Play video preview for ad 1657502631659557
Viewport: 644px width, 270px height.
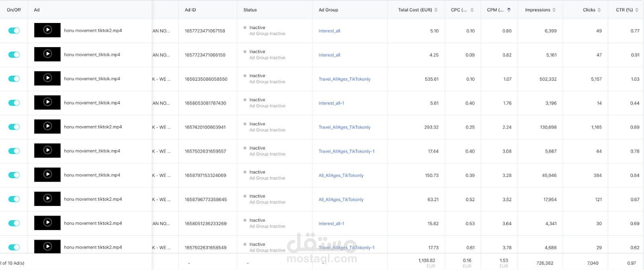click(47, 151)
